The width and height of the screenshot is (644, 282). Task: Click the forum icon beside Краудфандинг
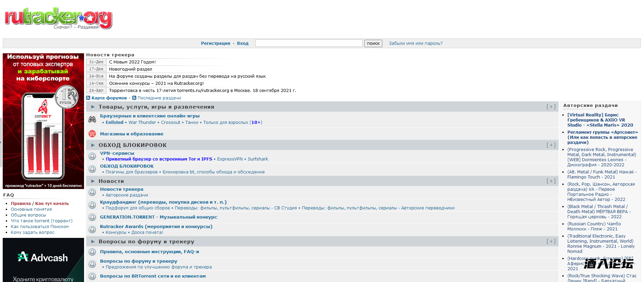click(92, 205)
